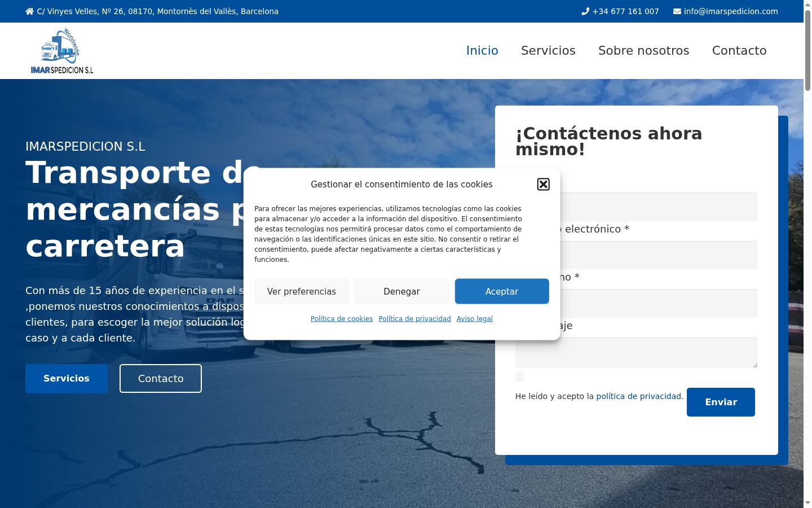Close the cookie consent dialog
This screenshot has height=508, width=812.
click(543, 185)
